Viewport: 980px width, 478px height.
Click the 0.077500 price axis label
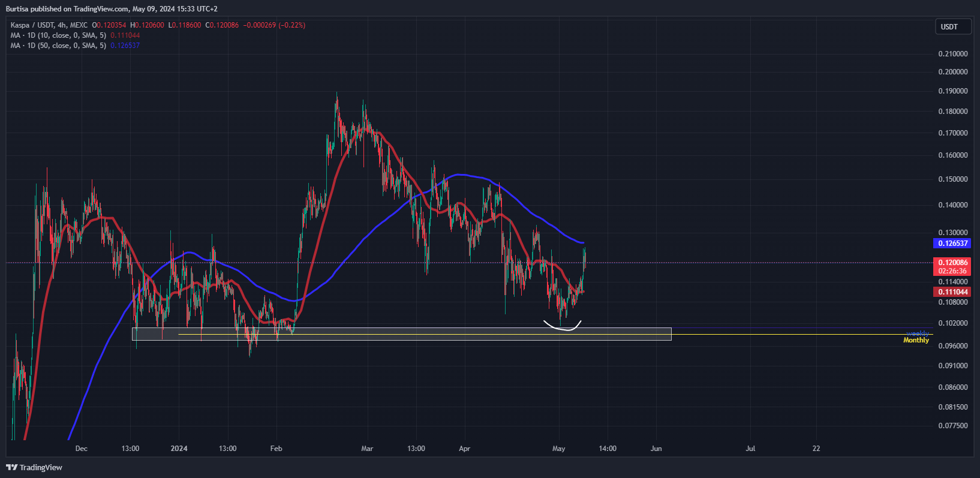click(953, 426)
